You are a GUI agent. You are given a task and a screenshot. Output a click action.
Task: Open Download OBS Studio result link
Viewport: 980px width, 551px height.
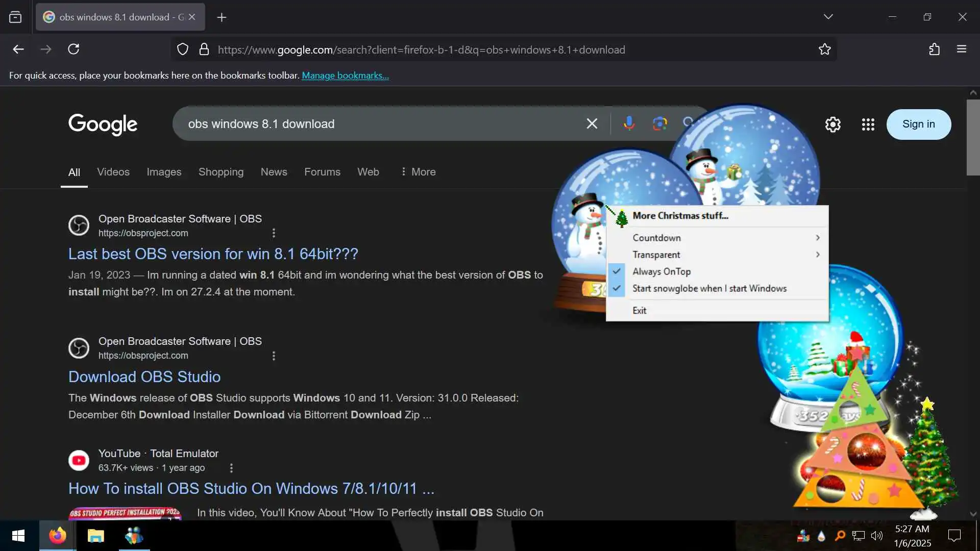144,377
